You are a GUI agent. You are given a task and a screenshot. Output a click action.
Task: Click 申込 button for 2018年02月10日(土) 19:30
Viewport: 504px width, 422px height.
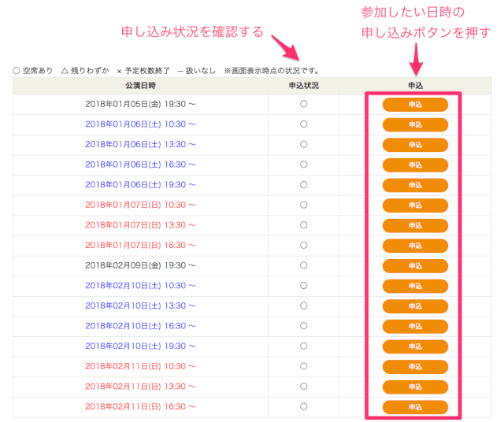coord(415,346)
